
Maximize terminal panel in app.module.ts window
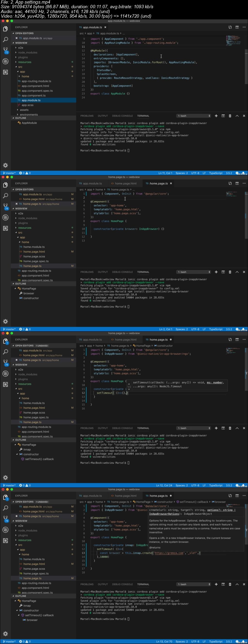[237, 116]
